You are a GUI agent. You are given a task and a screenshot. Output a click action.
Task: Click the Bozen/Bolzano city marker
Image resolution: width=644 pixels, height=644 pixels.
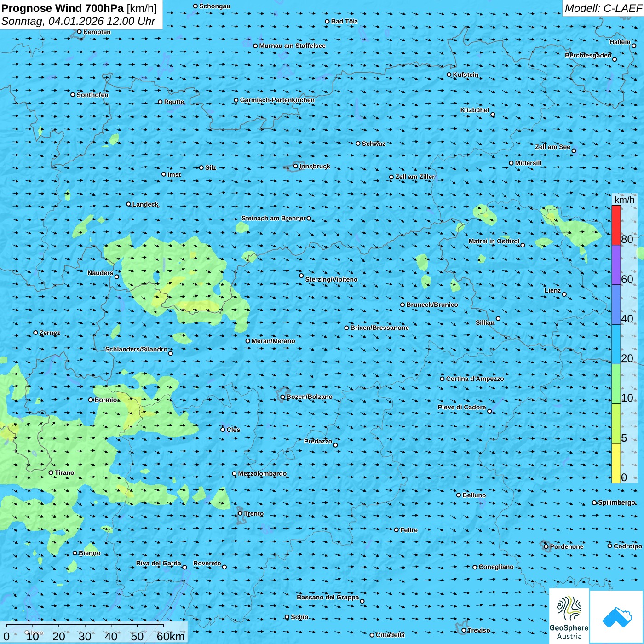coord(283,397)
